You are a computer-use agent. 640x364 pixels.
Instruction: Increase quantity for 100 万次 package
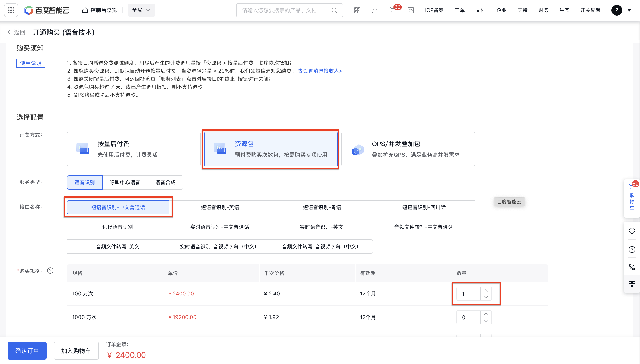[x=486, y=291]
